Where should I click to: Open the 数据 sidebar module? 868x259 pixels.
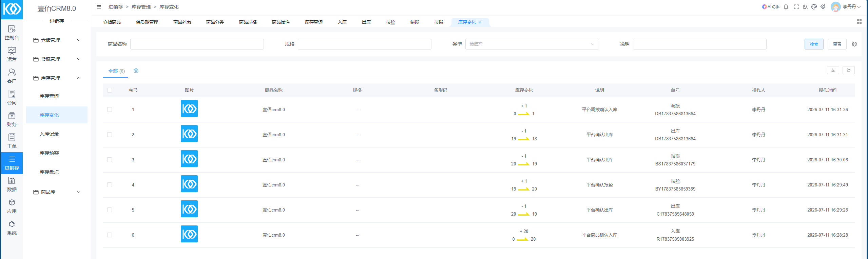12,185
